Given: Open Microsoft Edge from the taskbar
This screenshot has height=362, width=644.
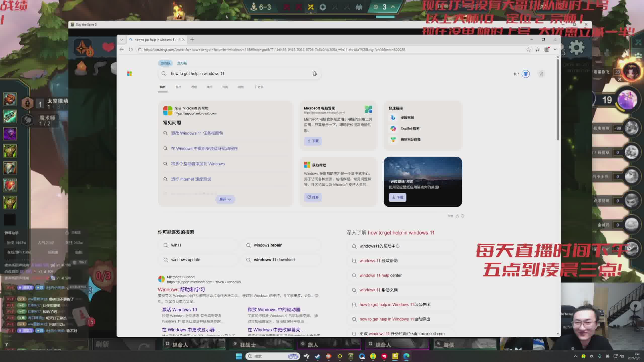Looking at the screenshot, I should coord(406,356).
